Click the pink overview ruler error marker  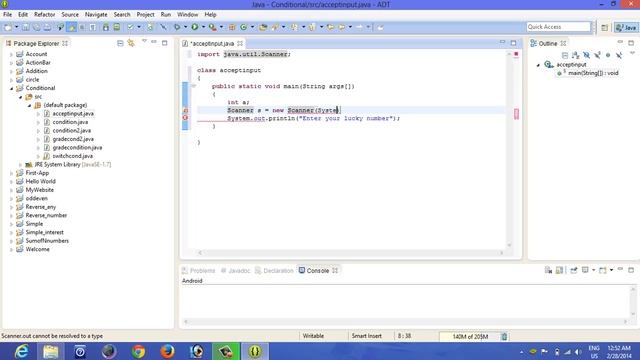click(x=516, y=114)
